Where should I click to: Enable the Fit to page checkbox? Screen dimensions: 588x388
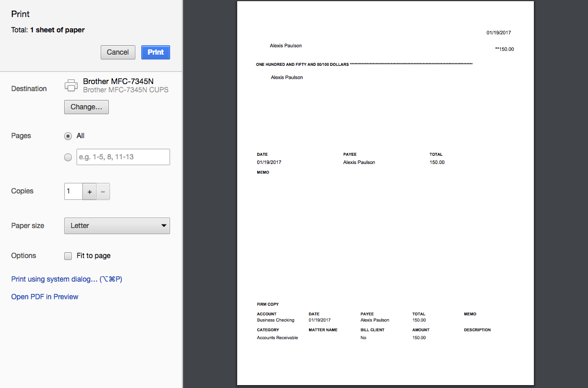pos(68,256)
